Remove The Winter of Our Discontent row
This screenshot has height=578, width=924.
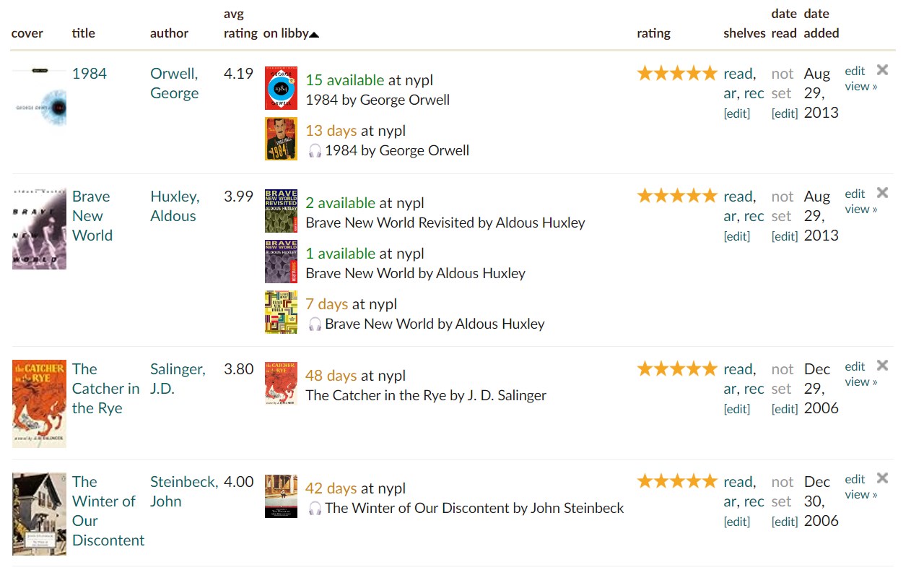tap(882, 478)
